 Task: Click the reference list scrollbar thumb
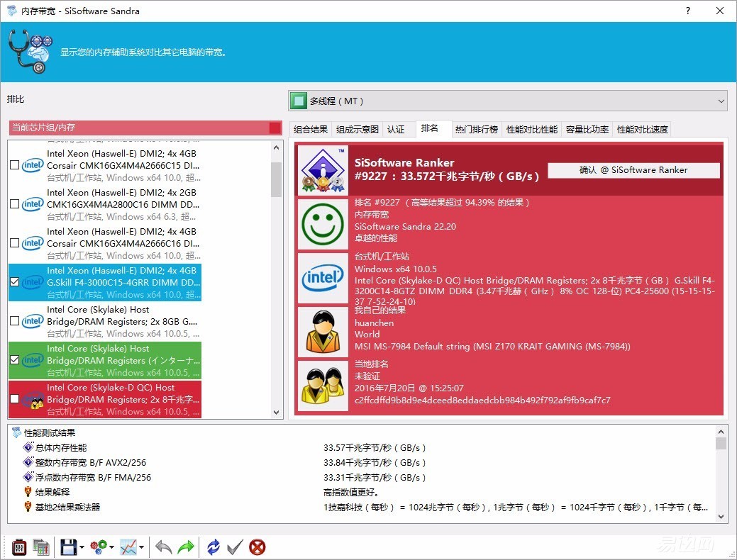pos(277,179)
